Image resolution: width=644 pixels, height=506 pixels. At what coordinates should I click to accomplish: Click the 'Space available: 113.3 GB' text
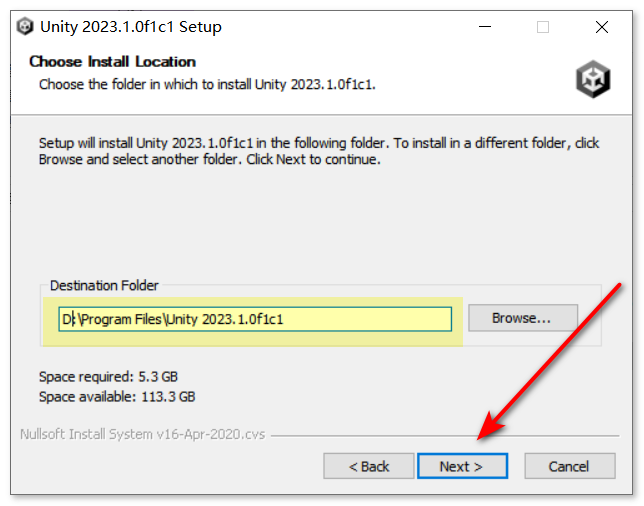click(117, 397)
